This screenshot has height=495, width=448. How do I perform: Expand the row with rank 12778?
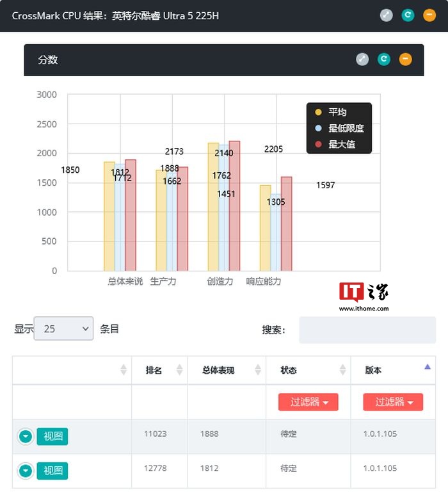point(26,471)
